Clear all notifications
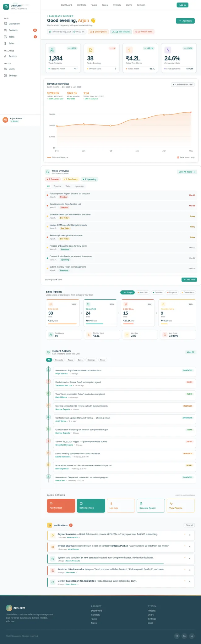 tap(189, 525)
